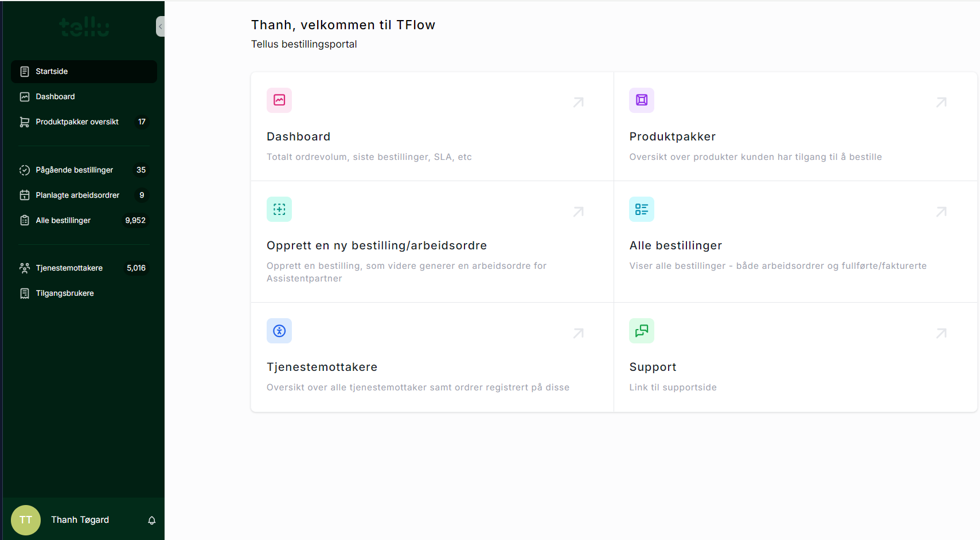Click the cyan Alle bestillinger list icon
Image resolution: width=980 pixels, height=540 pixels.
point(642,209)
